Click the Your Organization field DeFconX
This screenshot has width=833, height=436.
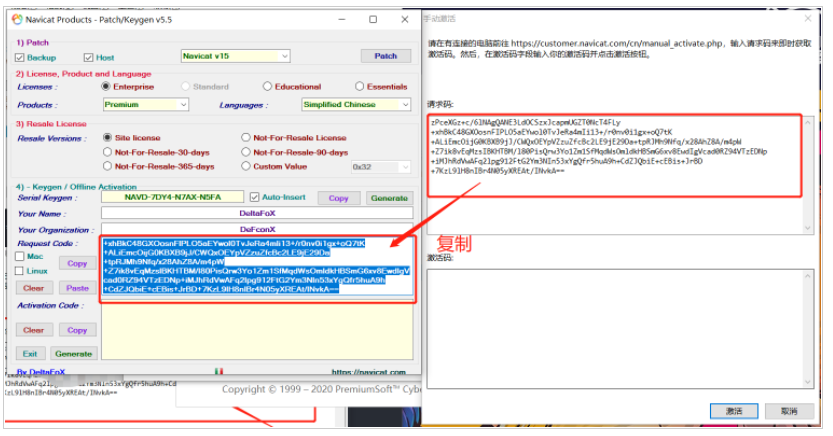tap(257, 229)
